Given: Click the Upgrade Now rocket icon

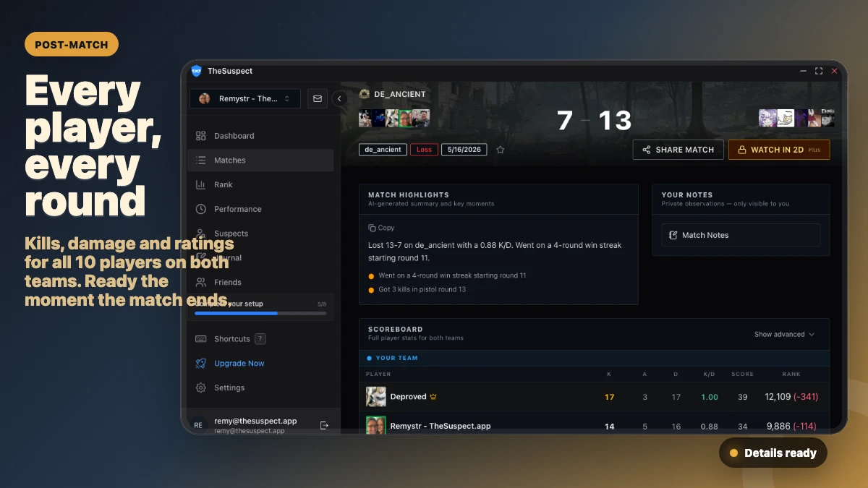Looking at the screenshot, I should 201,364.
